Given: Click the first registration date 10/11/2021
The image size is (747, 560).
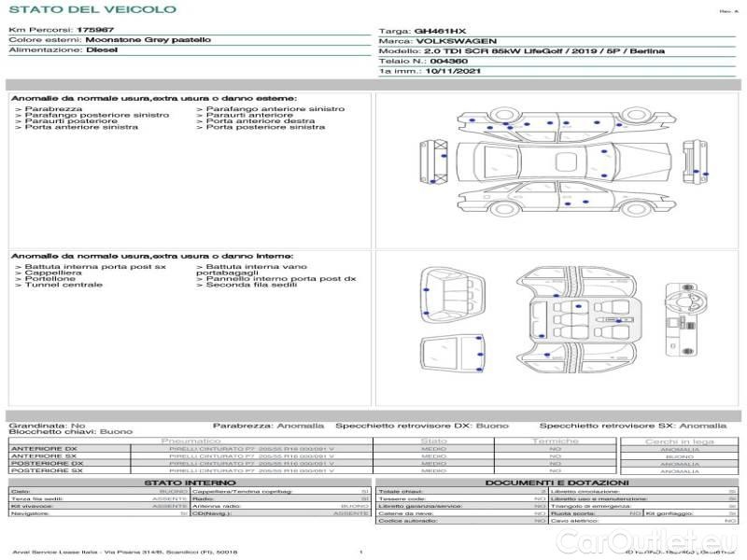Looking at the screenshot, I should pos(453,71).
